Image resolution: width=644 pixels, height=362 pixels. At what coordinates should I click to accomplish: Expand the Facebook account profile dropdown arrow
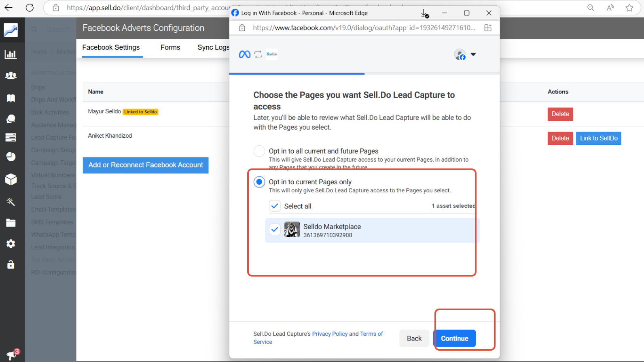tap(473, 54)
